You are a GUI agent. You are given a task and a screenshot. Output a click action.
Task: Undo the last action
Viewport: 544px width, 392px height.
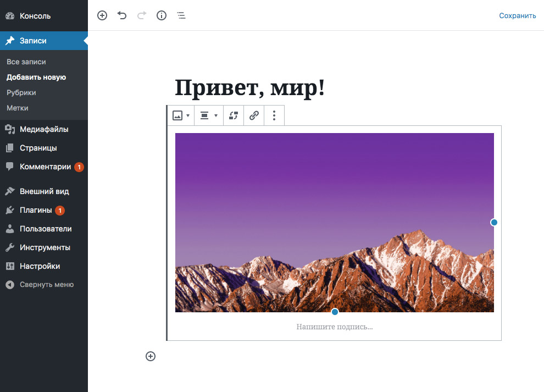pos(122,15)
